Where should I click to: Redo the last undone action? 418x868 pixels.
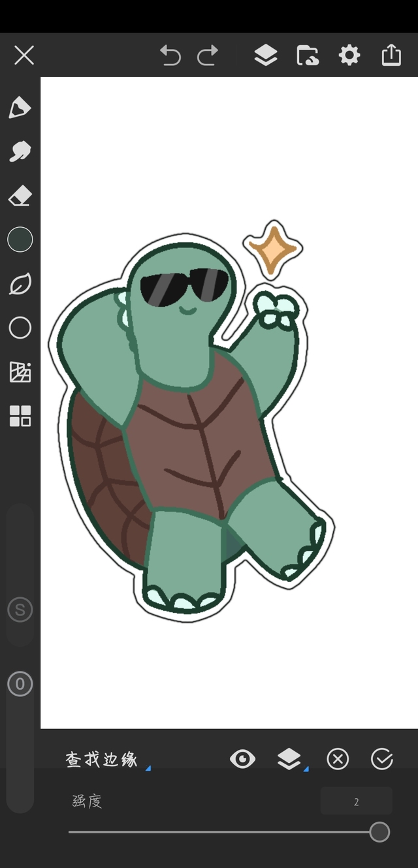[208, 55]
